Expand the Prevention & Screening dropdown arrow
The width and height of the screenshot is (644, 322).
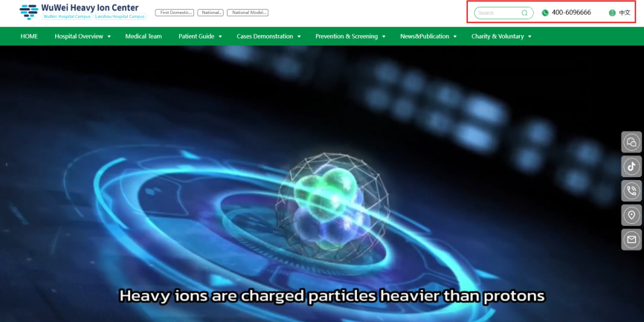click(x=384, y=36)
